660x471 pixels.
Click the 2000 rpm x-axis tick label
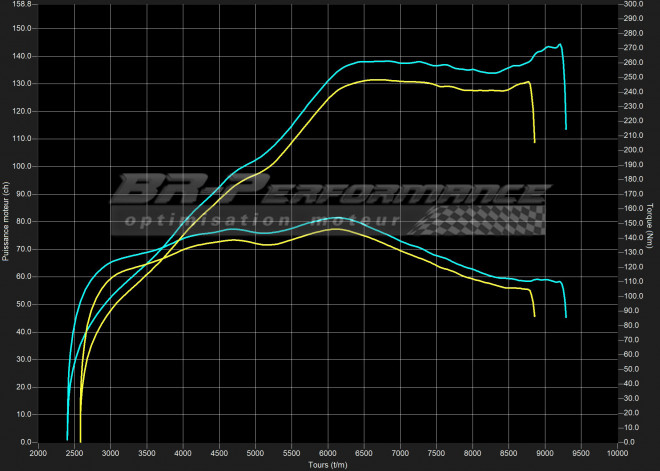38,453
